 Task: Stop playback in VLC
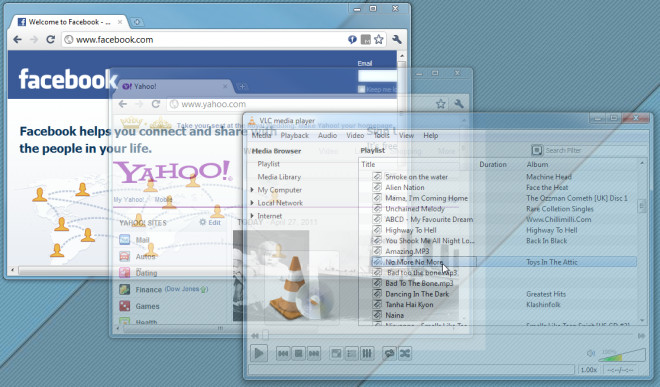[298, 353]
